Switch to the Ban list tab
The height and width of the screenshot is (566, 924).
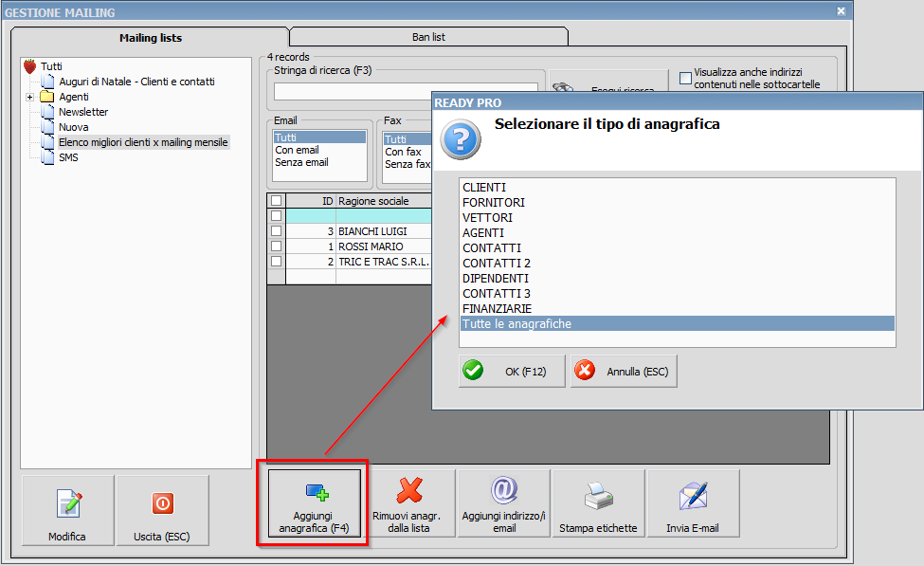pyautogui.click(x=428, y=37)
